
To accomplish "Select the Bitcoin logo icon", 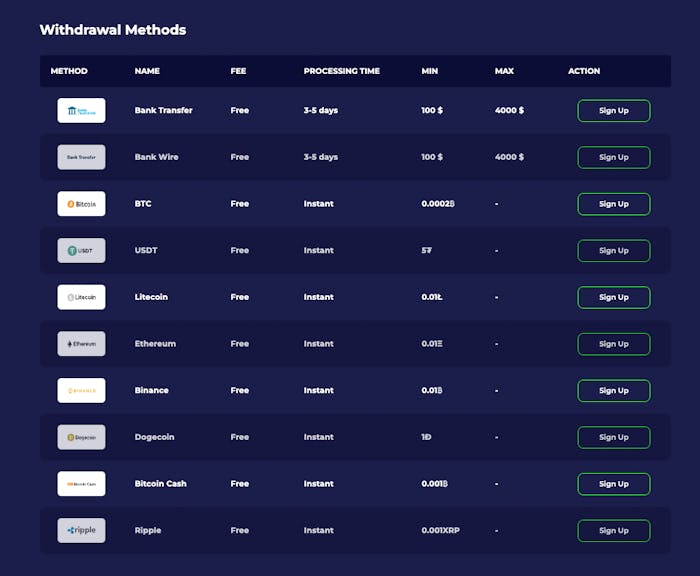I will [81, 204].
